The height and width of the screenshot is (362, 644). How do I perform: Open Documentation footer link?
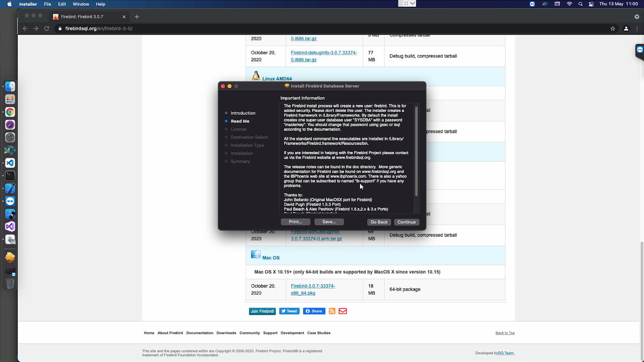click(x=200, y=333)
